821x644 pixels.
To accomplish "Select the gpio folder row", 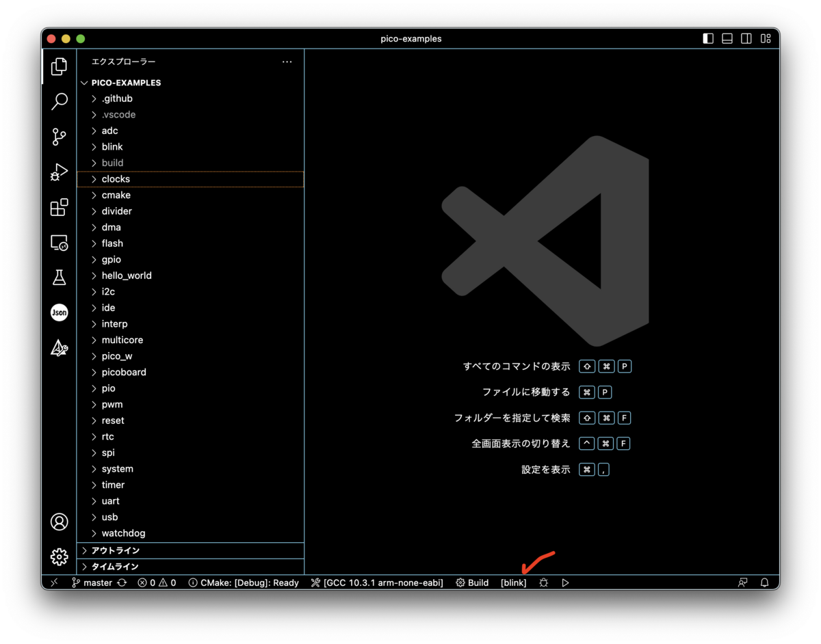I will click(x=190, y=260).
